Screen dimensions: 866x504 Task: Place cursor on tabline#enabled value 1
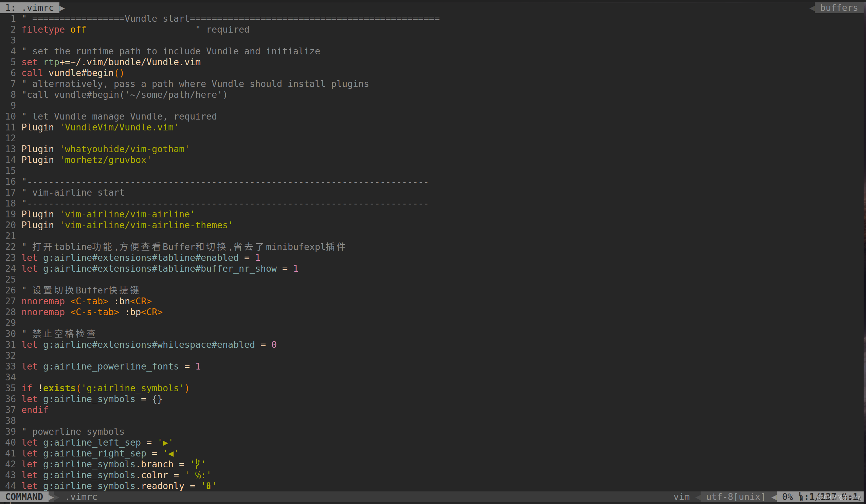258,258
